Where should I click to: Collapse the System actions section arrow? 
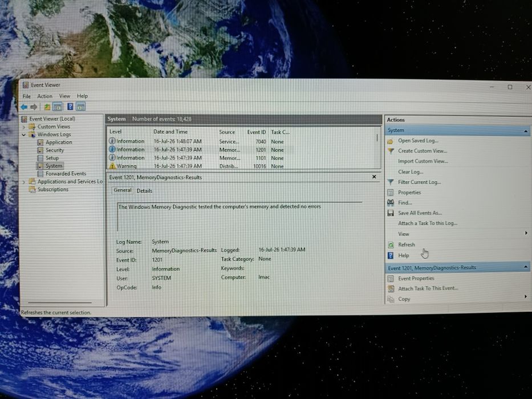click(526, 131)
